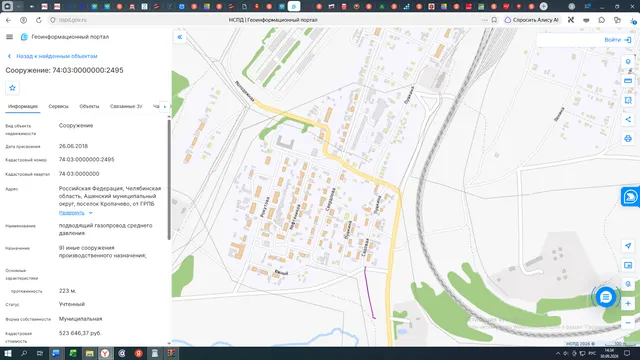Open the Сервисы tab
This screenshot has height=360, width=640.
click(x=58, y=106)
